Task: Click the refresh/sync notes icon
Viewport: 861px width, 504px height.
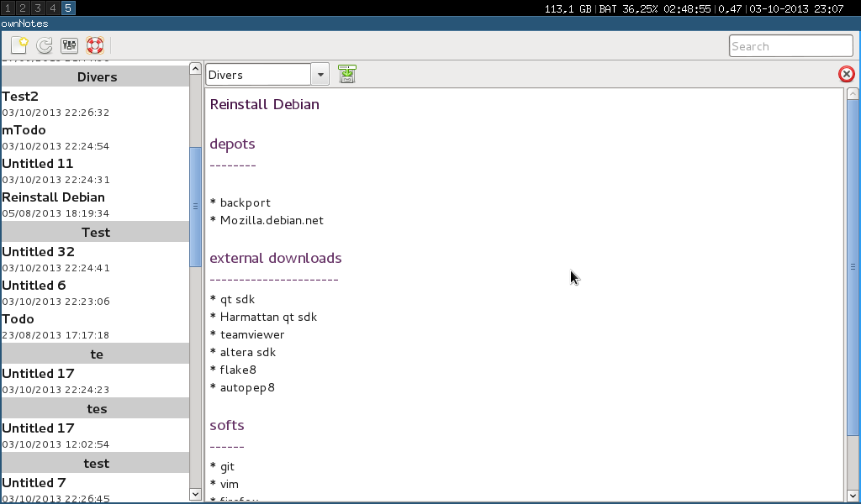Action: 45,45
